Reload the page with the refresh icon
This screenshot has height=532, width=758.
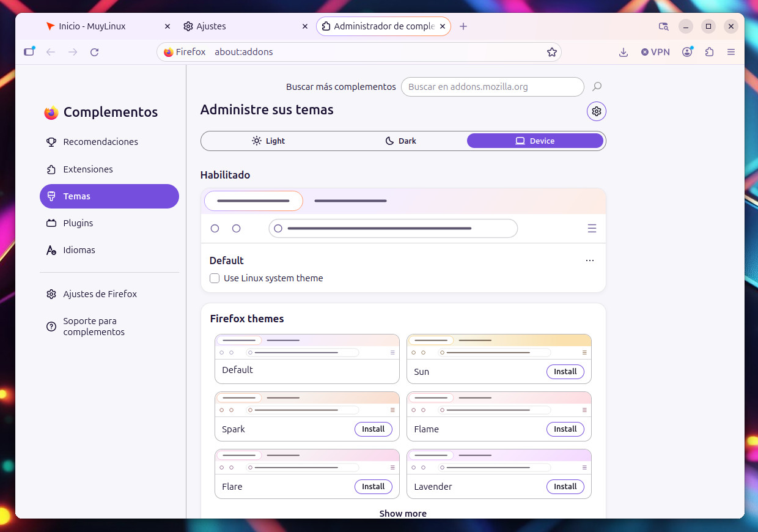pos(95,52)
